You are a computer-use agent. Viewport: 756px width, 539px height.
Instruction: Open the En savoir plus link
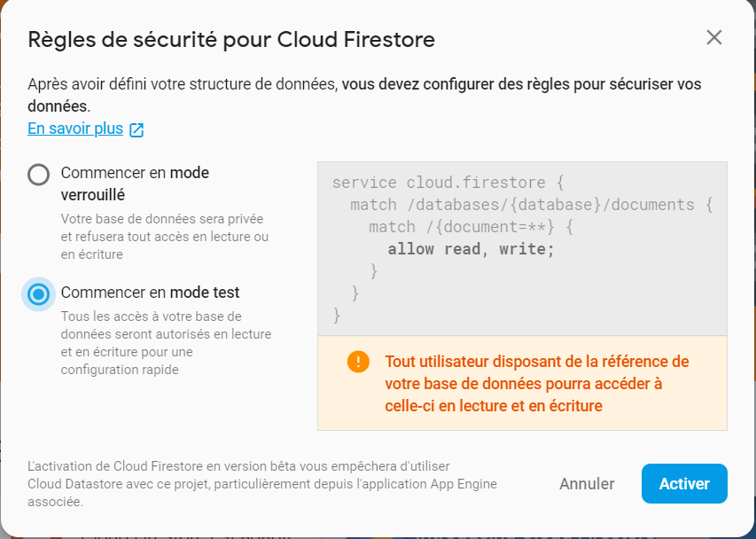click(75, 129)
